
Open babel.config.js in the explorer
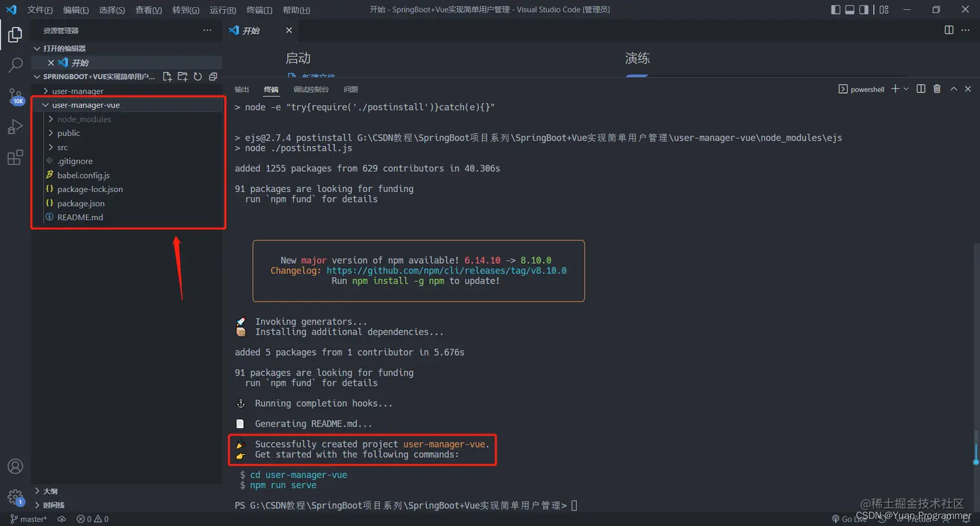pyautogui.click(x=126, y=175)
